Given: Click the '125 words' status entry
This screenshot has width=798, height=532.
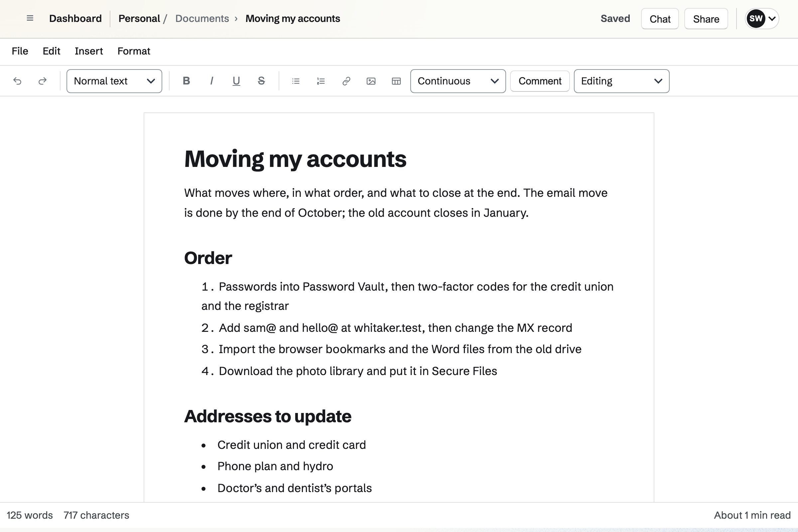Looking at the screenshot, I should [30, 515].
